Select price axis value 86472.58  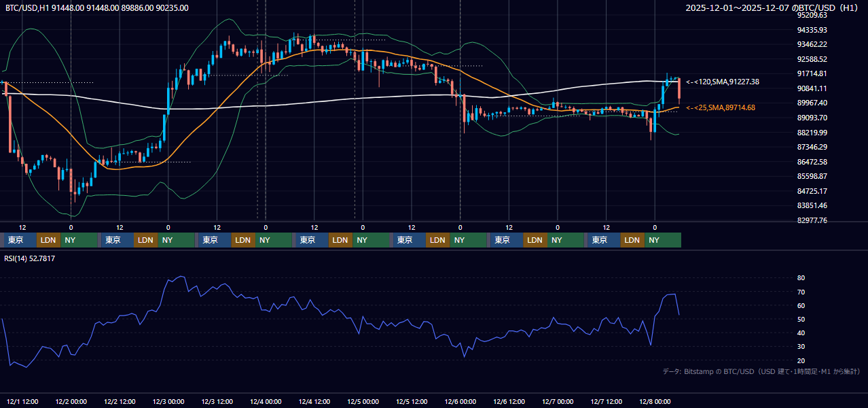coord(812,162)
